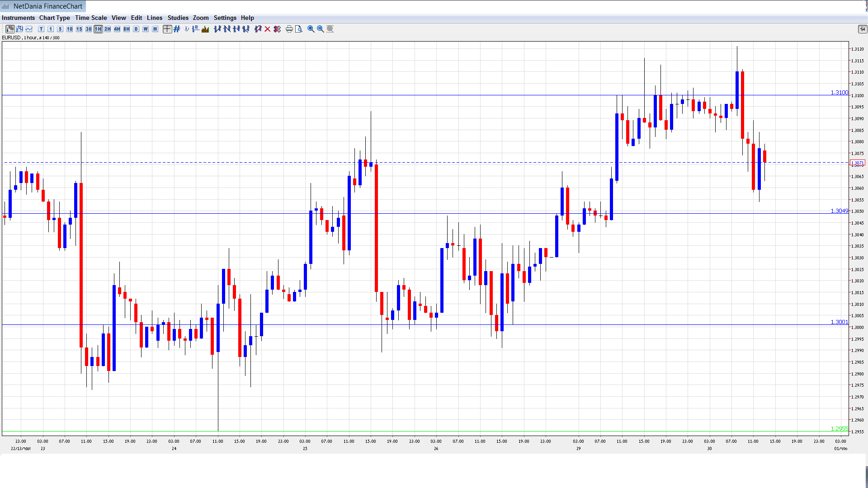Toggle the grid display button
This screenshot has height=488, width=868.
[x=177, y=29]
